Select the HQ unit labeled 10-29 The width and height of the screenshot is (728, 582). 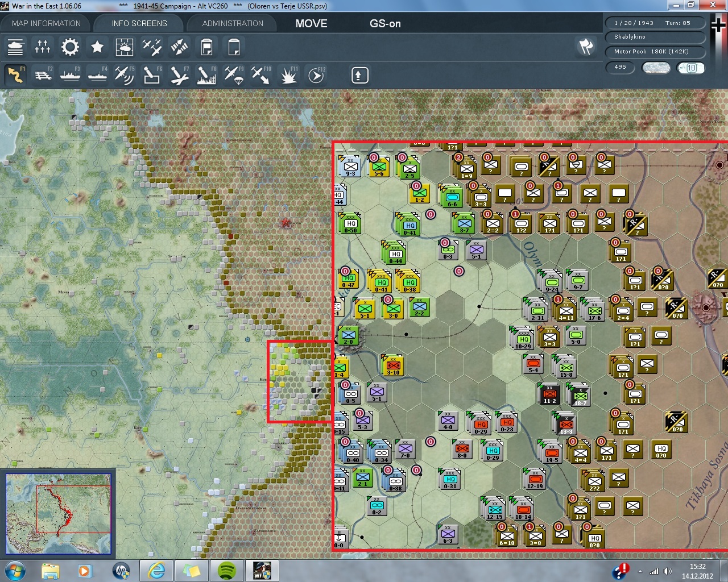pyautogui.click(x=523, y=339)
